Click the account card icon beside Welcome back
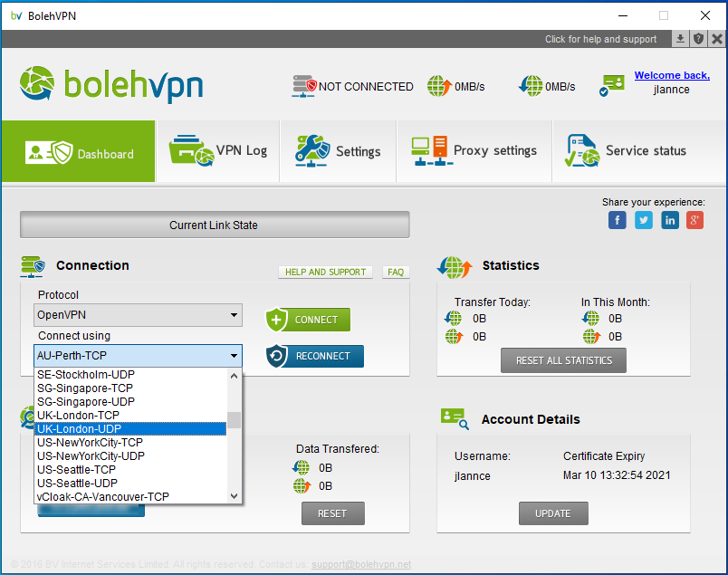Viewport: 728px width, 575px height. coord(612,85)
